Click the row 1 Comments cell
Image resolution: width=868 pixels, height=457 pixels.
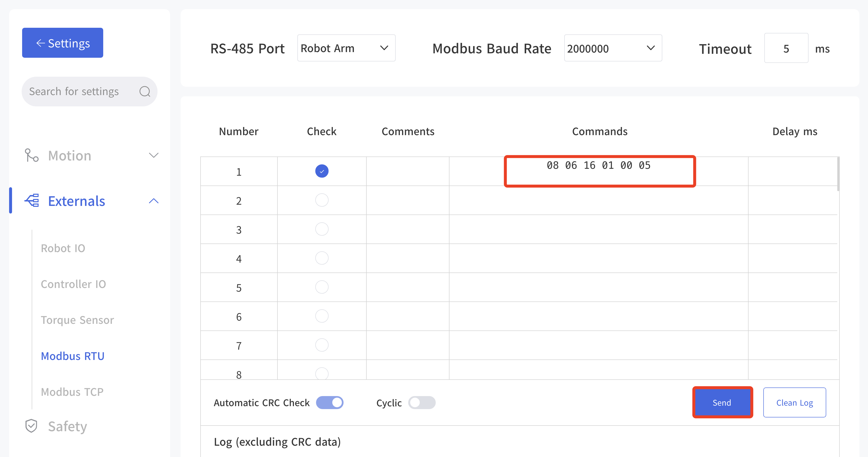coord(408,171)
